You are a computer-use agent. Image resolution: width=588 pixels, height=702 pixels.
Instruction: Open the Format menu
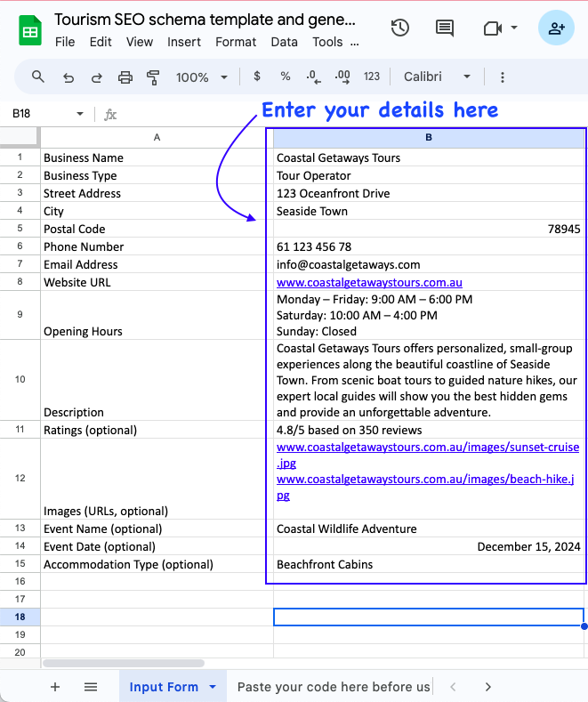pyautogui.click(x=236, y=42)
